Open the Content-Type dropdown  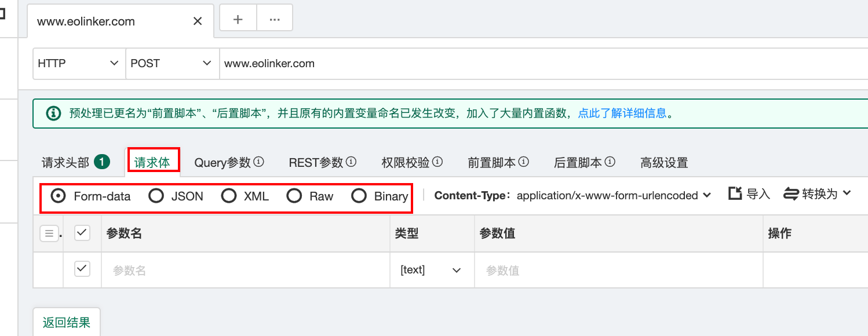click(614, 195)
